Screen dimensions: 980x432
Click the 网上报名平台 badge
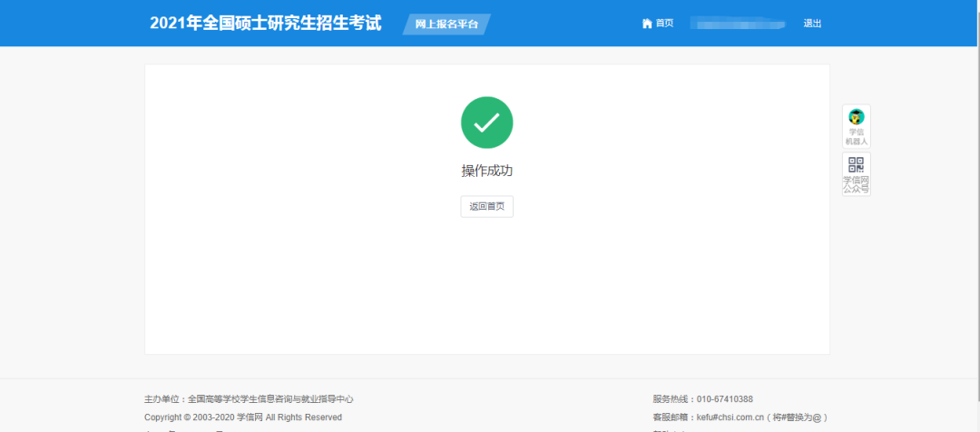tap(446, 24)
